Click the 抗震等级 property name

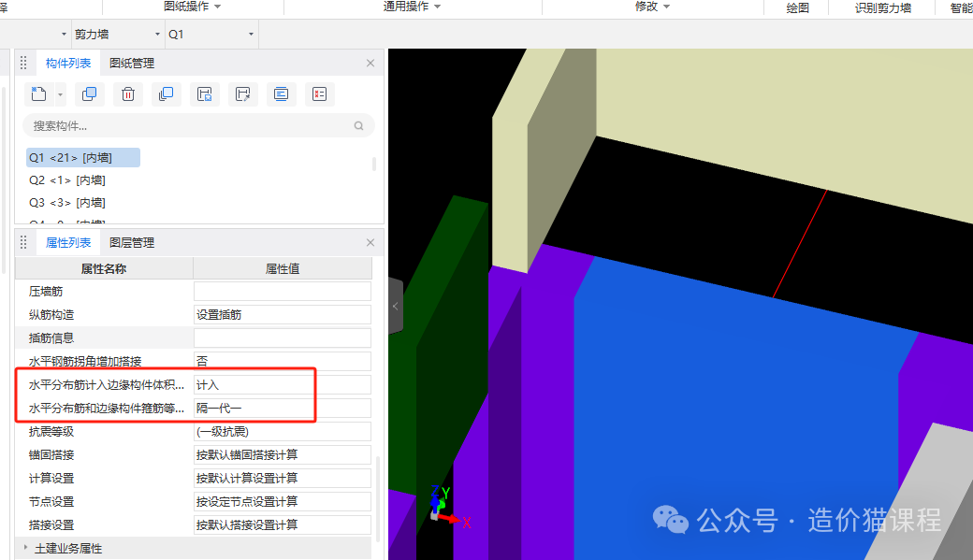pos(51,432)
